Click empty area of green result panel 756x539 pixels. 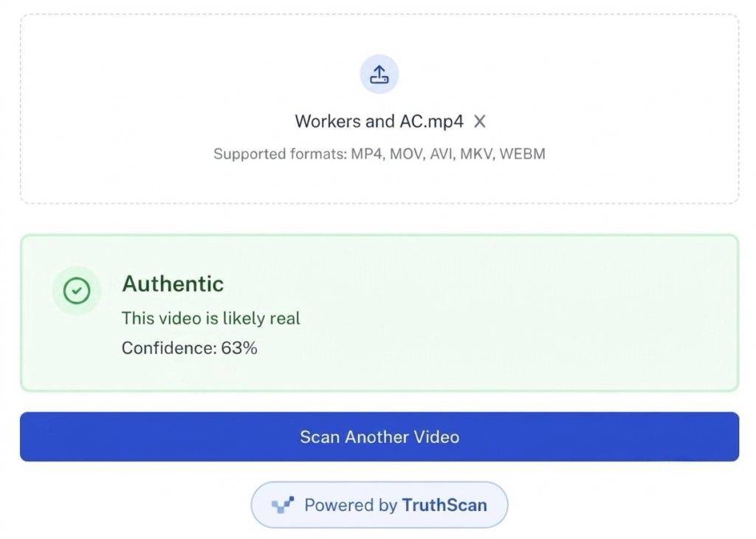click(530, 313)
